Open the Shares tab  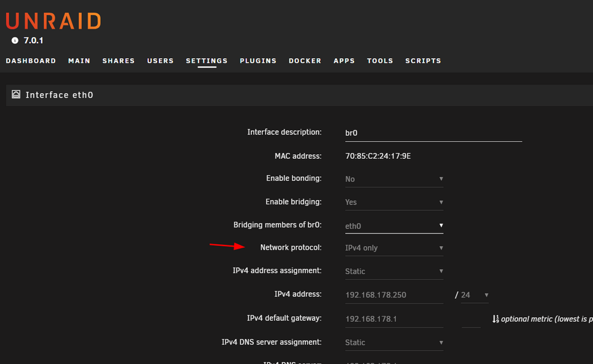tap(119, 61)
